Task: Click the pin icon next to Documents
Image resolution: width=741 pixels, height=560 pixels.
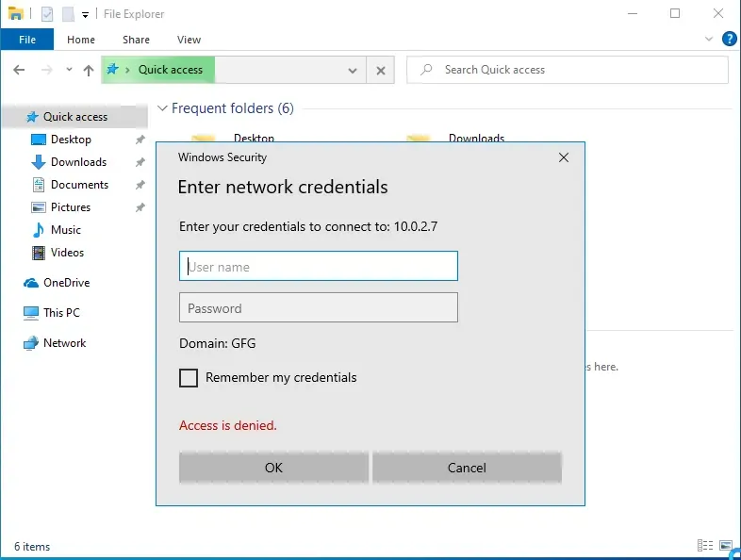Action: click(x=140, y=185)
